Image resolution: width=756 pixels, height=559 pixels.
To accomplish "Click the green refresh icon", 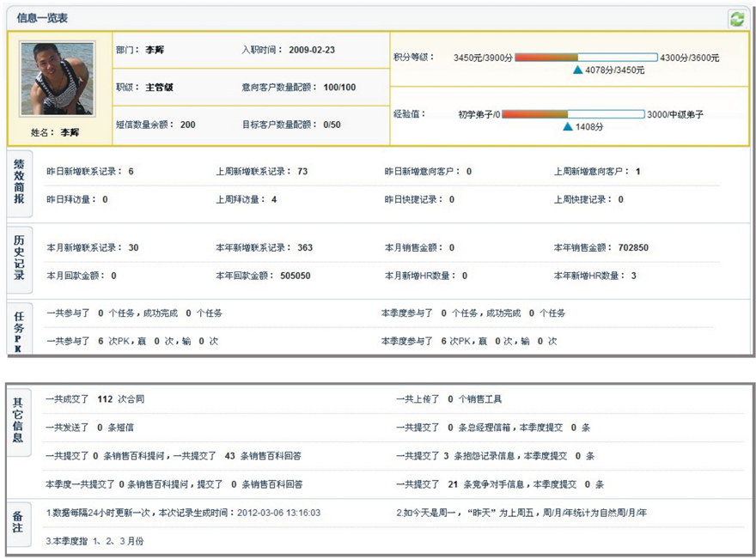I will 736,19.
